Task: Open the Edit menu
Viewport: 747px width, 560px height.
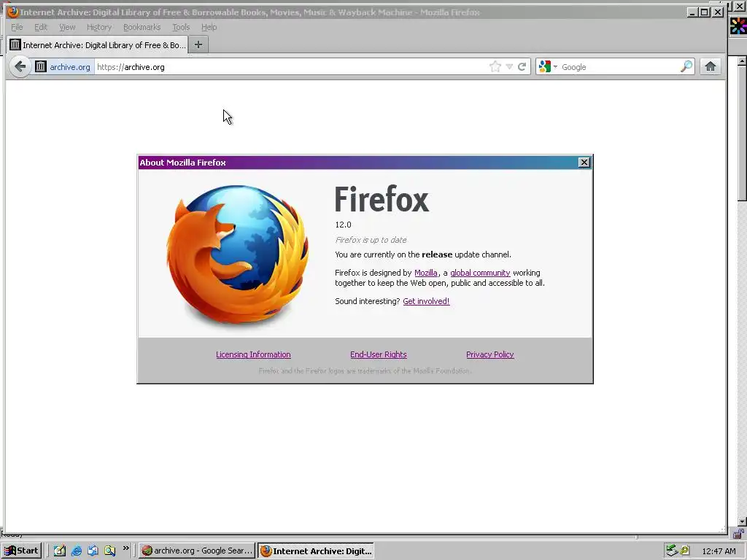Action: tap(41, 27)
